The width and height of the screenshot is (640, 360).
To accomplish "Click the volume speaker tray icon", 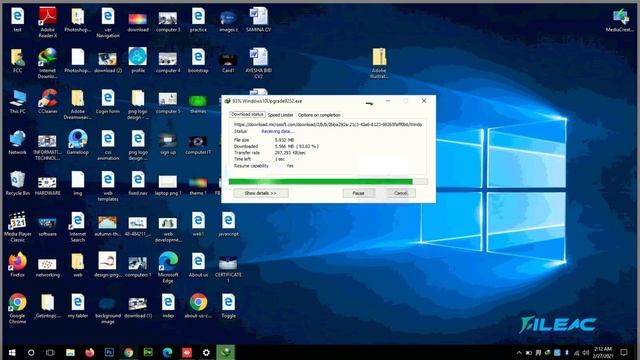I will point(586,353).
